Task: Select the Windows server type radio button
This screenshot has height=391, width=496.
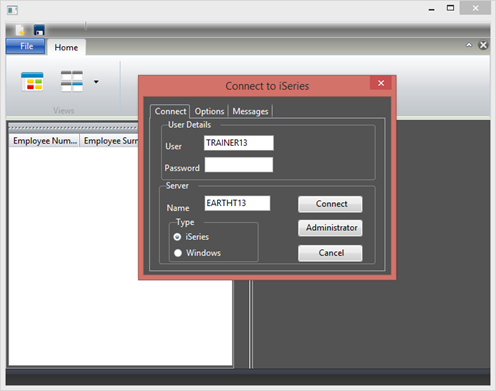Action: point(178,253)
